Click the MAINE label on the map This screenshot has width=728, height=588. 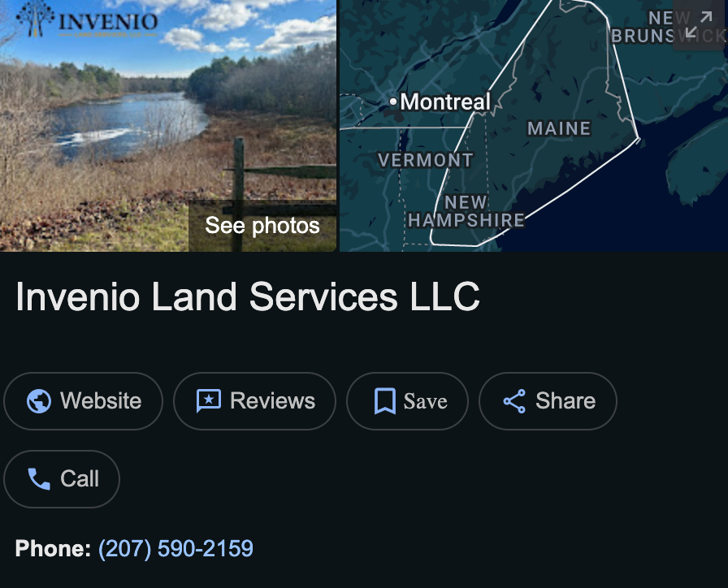click(x=559, y=128)
